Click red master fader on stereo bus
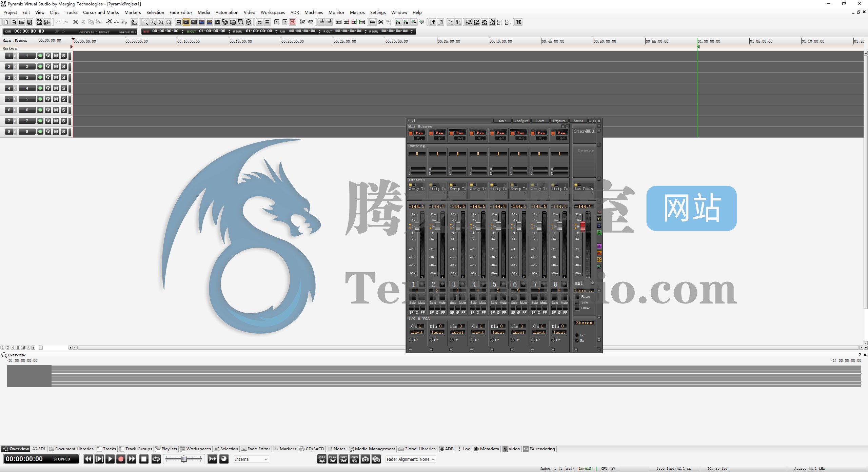Viewport: 868px width, 472px height. (583, 227)
